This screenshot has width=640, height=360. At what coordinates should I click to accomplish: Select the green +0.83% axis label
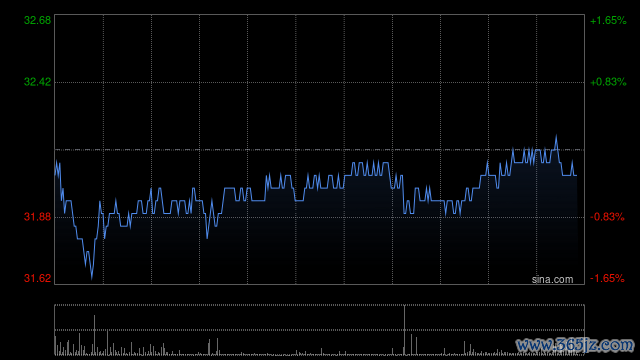click(608, 82)
